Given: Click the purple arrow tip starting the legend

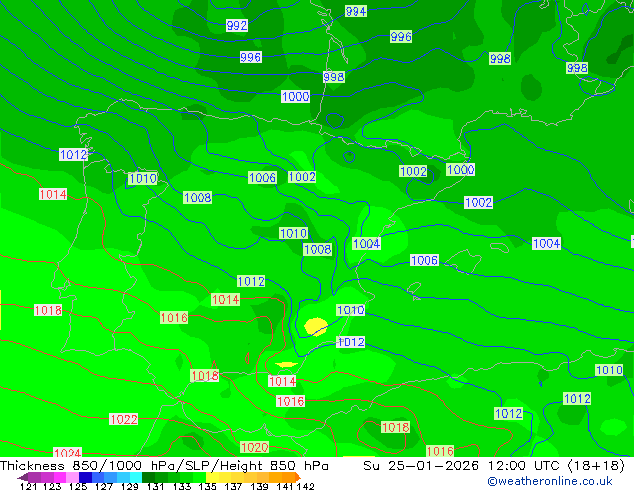Looking at the screenshot, I should click(x=23, y=477).
